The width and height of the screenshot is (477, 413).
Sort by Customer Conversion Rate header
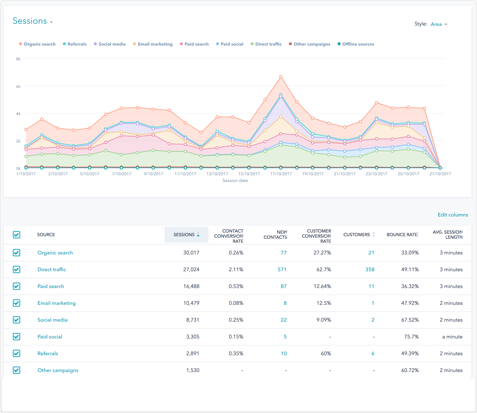[317, 236]
